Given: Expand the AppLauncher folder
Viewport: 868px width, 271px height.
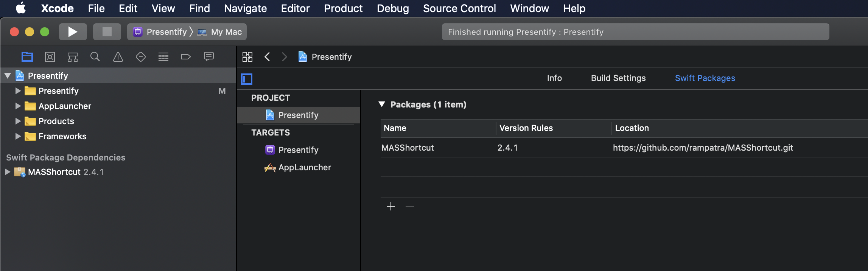Looking at the screenshot, I should (18, 106).
